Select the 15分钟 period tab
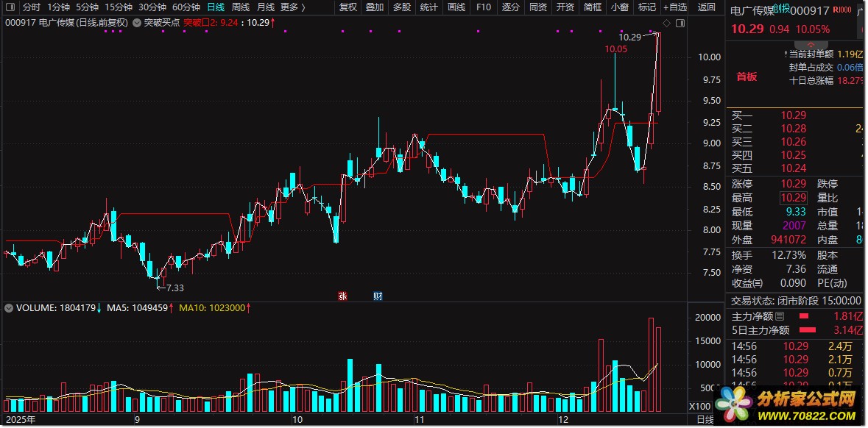 pos(119,7)
